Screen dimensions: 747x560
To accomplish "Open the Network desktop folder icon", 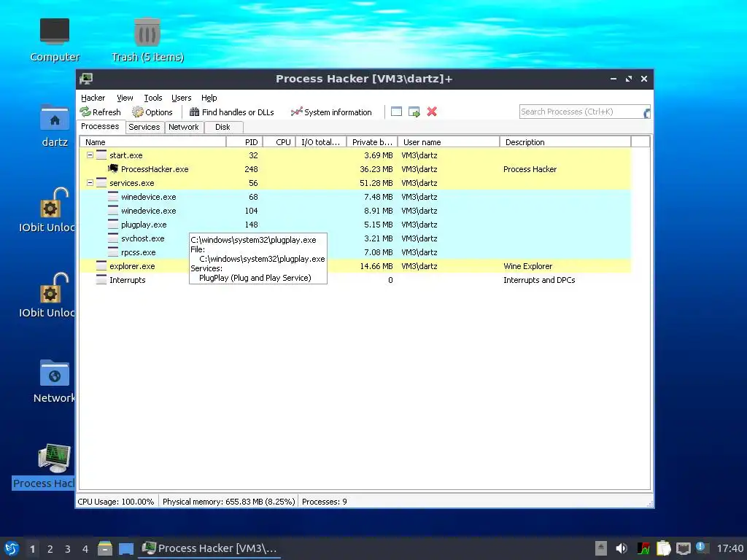I will (x=54, y=381).
